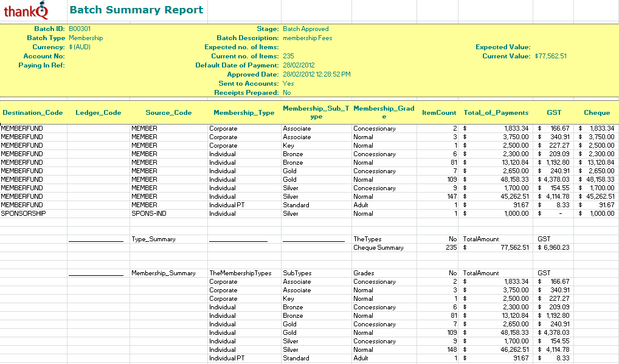Click the SubTypes heading

tap(297, 273)
